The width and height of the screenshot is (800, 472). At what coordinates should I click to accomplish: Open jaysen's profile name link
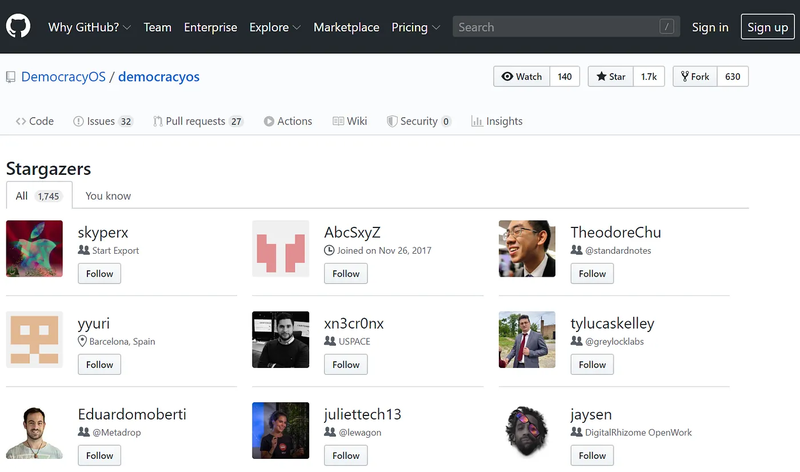pos(591,414)
